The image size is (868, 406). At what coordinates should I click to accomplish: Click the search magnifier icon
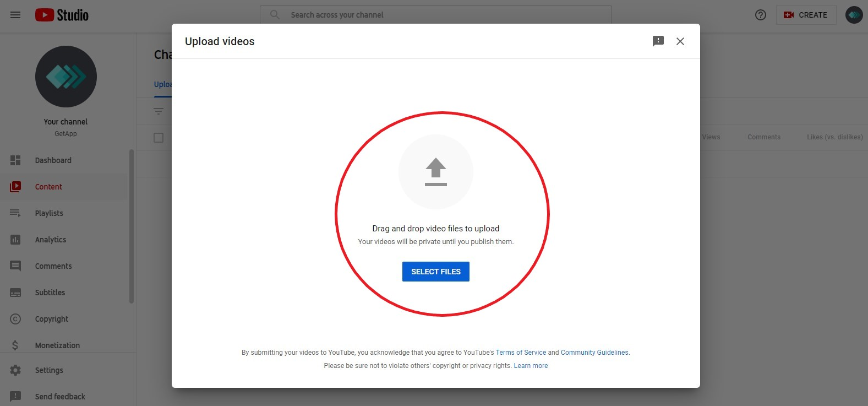(275, 15)
